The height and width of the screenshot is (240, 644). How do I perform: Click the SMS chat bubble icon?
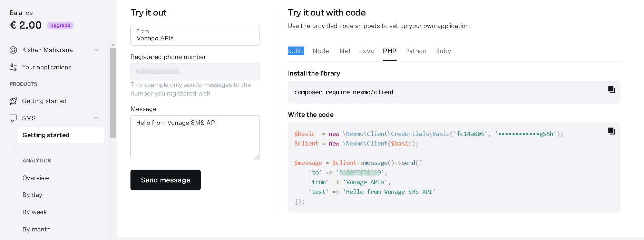(13, 118)
